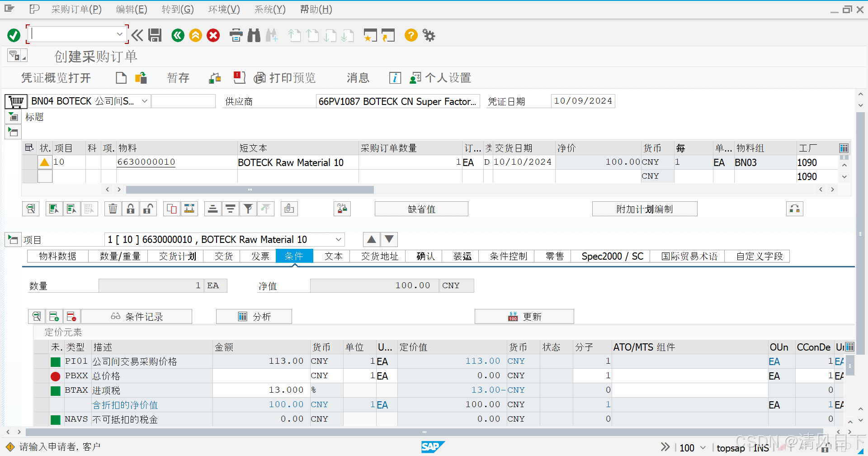Viewport: 868px width, 456px height.
Task: Open the BN04 BOTECK order type dropdown
Action: click(x=145, y=101)
